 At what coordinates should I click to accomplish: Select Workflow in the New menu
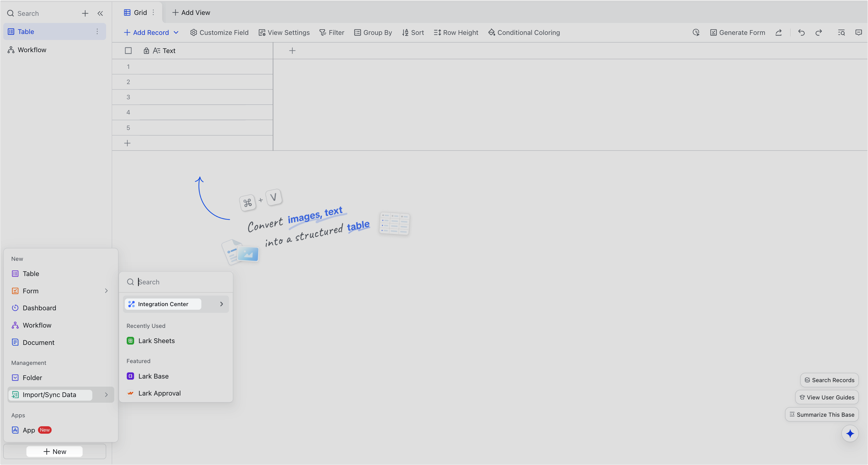point(61,325)
